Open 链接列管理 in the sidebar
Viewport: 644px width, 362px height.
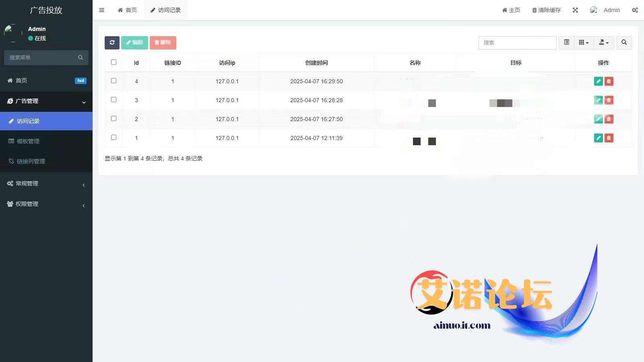click(46, 161)
